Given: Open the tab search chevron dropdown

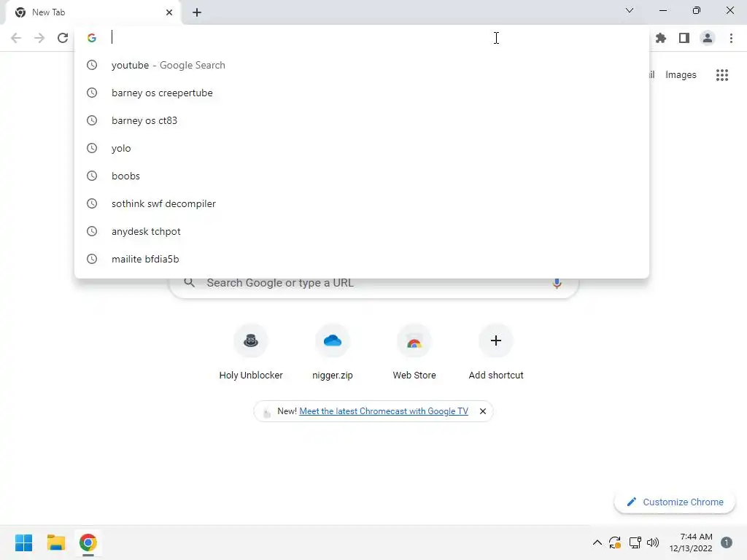Looking at the screenshot, I should [630, 10].
